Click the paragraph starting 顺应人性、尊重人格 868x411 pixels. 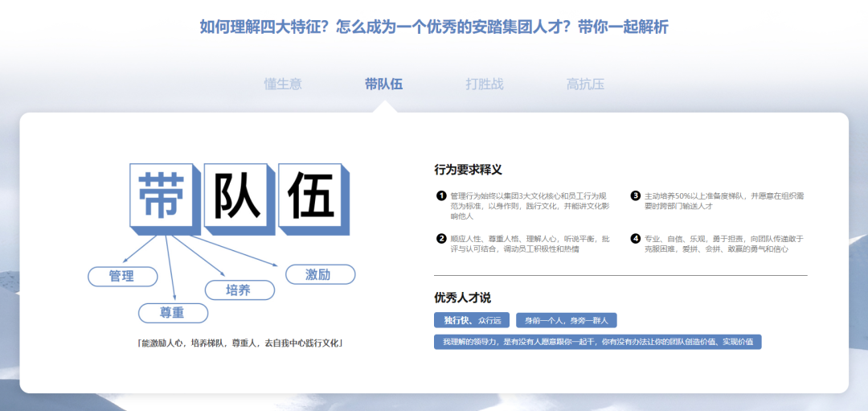pos(530,244)
